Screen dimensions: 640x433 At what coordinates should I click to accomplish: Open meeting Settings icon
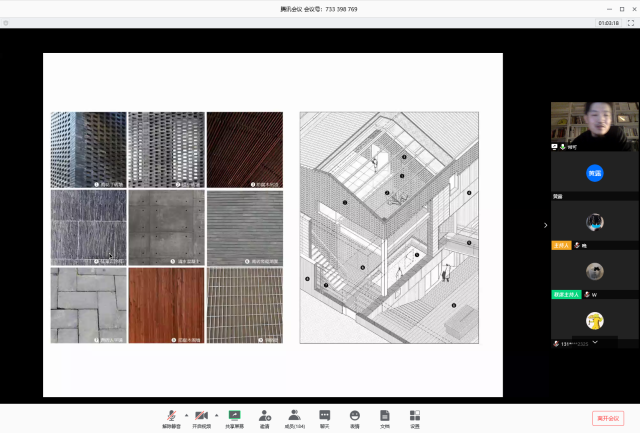pos(414,416)
